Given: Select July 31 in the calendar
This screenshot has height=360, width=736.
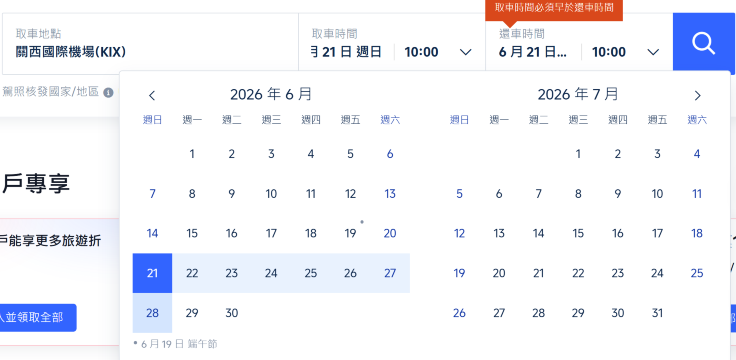Looking at the screenshot, I should coord(658,313).
